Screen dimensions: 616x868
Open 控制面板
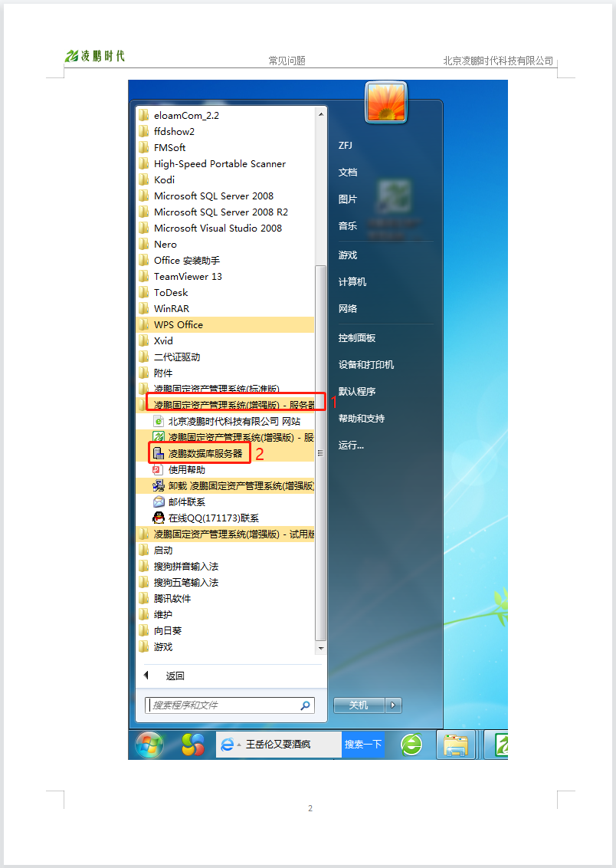(x=357, y=337)
